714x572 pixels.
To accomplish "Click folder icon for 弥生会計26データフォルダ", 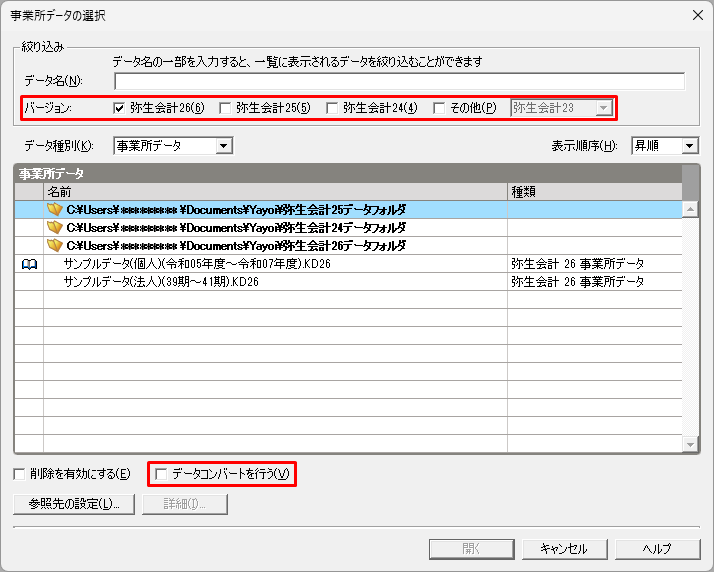I will (55, 246).
